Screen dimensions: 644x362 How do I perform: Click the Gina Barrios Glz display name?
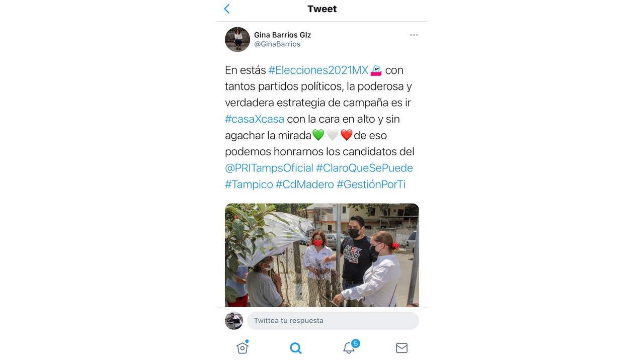pos(282,35)
